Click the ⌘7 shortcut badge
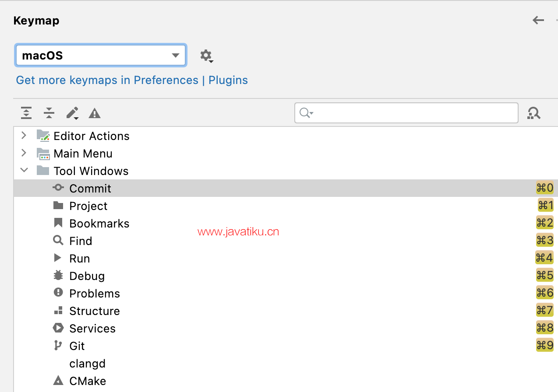 click(545, 310)
